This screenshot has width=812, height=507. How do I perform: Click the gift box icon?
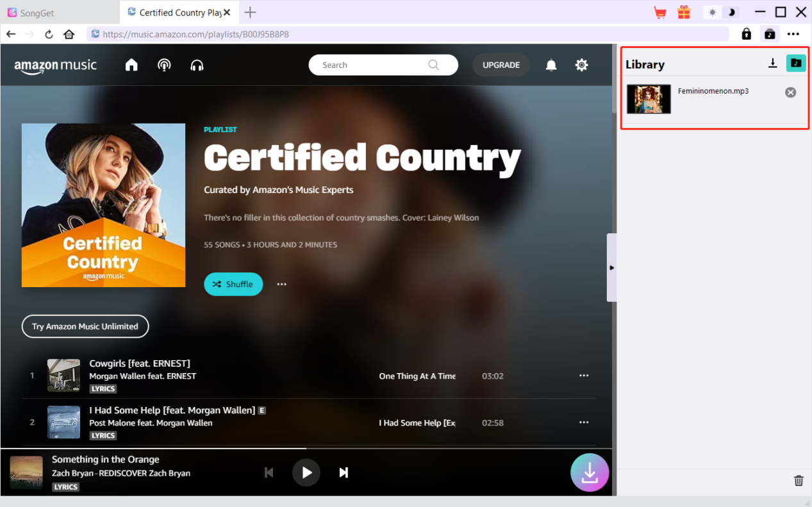684,12
